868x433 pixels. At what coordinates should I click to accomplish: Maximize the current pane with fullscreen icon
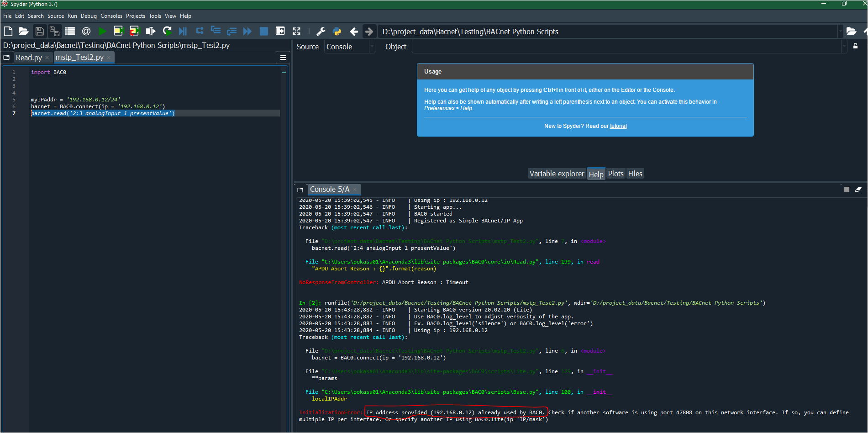point(296,31)
